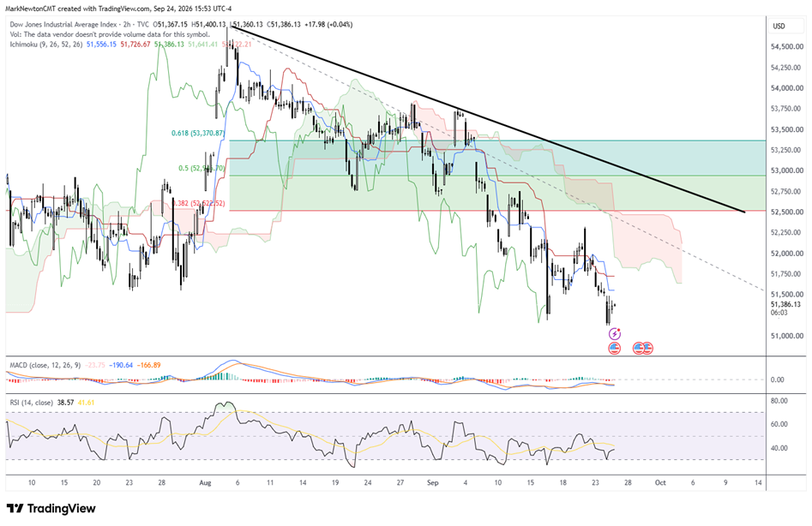Click the TradingView logo at the bottom left

(51, 508)
